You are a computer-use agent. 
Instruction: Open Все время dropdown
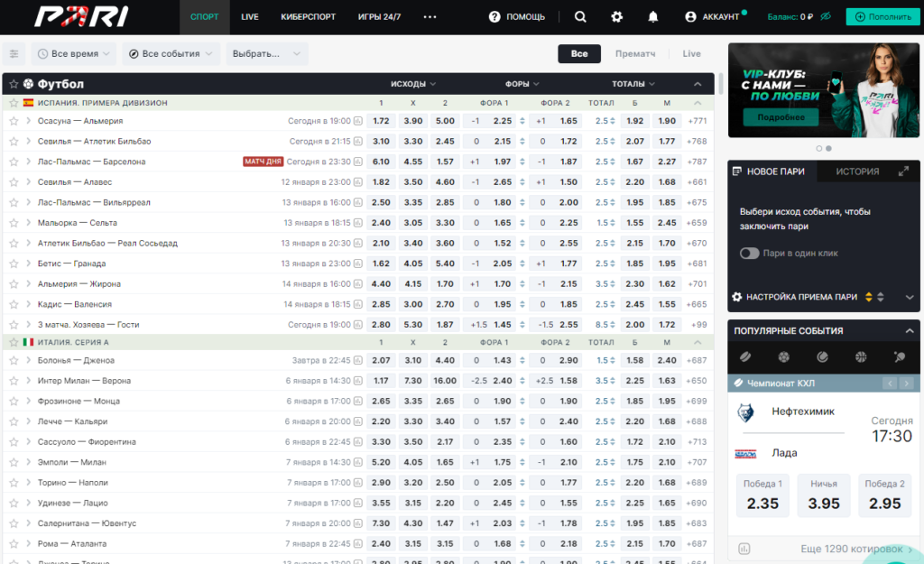click(74, 53)
